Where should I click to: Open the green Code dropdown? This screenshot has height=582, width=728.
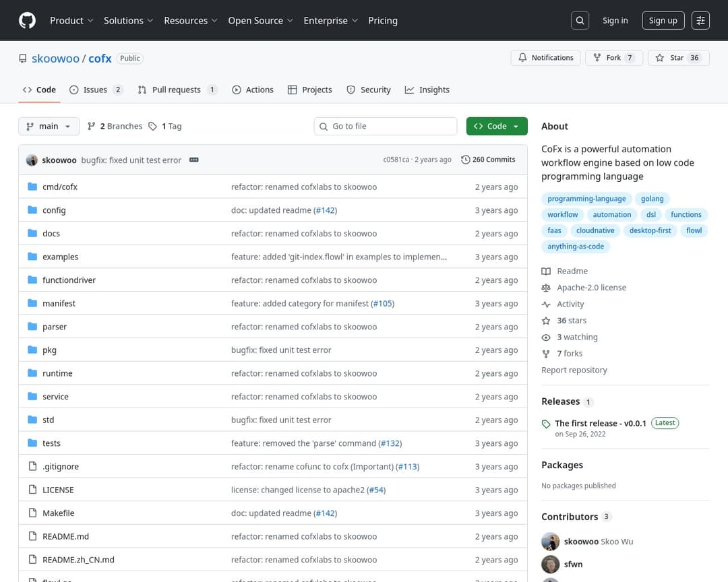(x=496, y=126)
